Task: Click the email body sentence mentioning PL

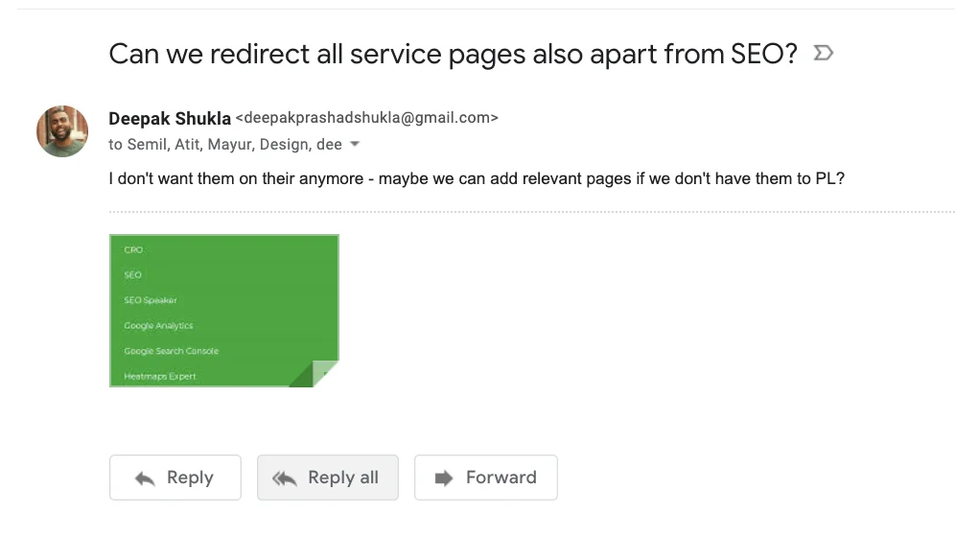Action: pyautogui.click(x=477, y=178)
